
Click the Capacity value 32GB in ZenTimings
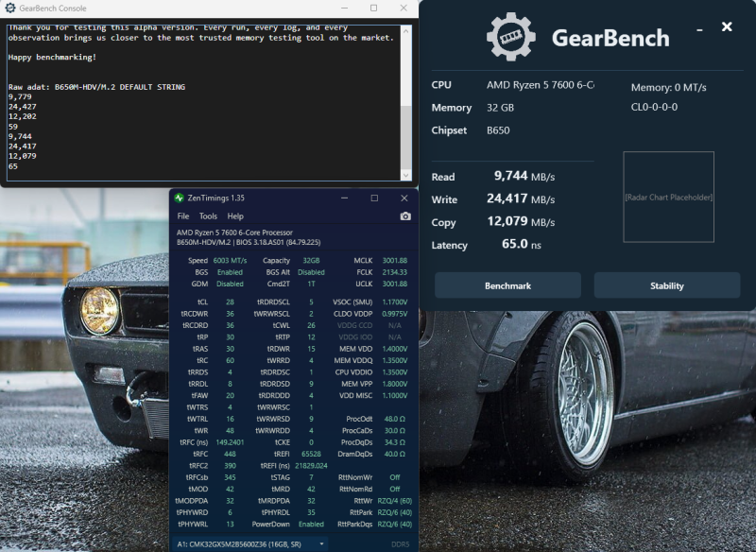[x=311, y=260]
